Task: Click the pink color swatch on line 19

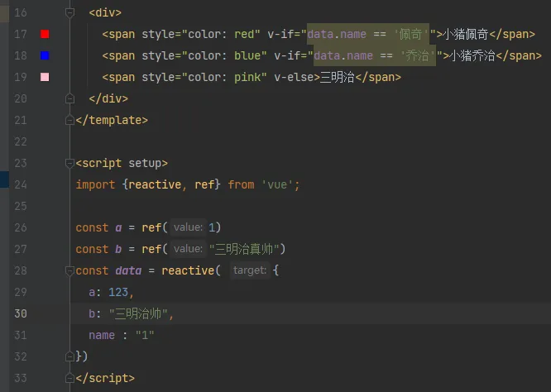Action: click(45, 77)
